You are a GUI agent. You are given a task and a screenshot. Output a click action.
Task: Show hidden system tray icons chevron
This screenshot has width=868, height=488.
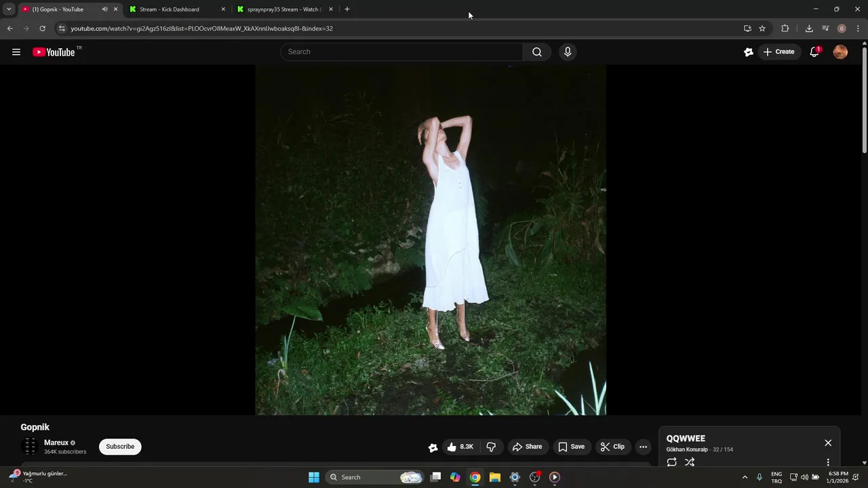pos(745,477)
